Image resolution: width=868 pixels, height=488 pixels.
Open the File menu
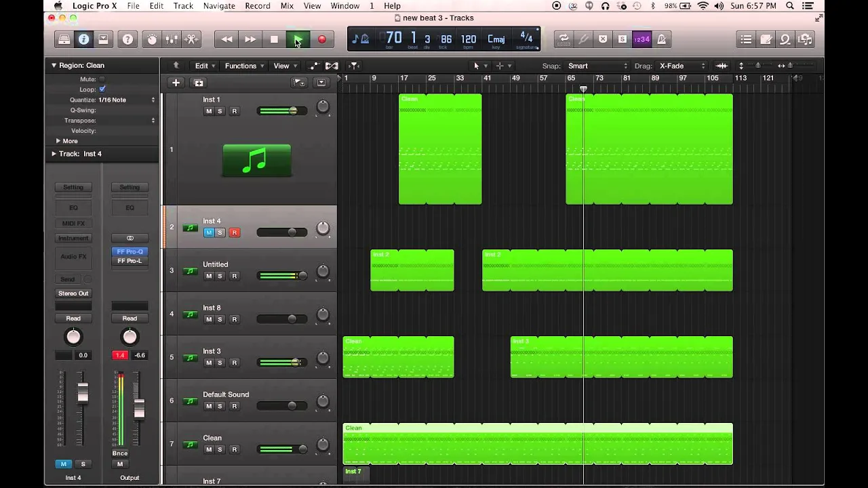click(x=134, y=6)
